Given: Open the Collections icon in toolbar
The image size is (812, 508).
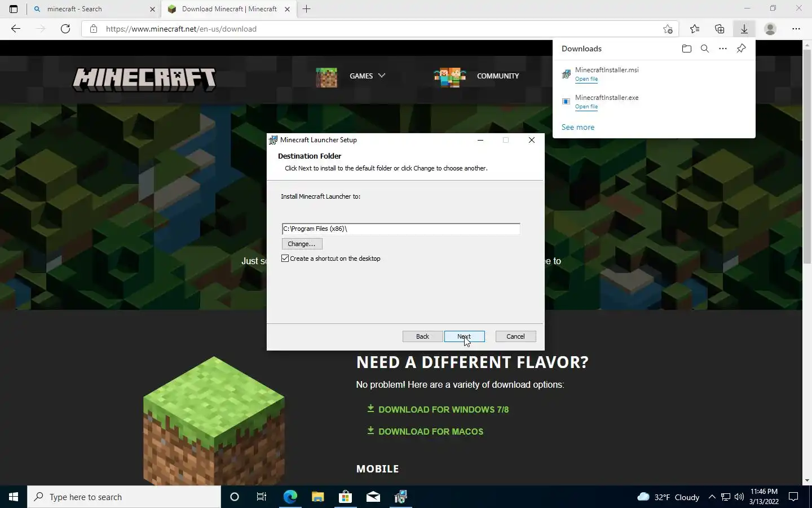Looking at the screenshot, I should pos(720,29).
